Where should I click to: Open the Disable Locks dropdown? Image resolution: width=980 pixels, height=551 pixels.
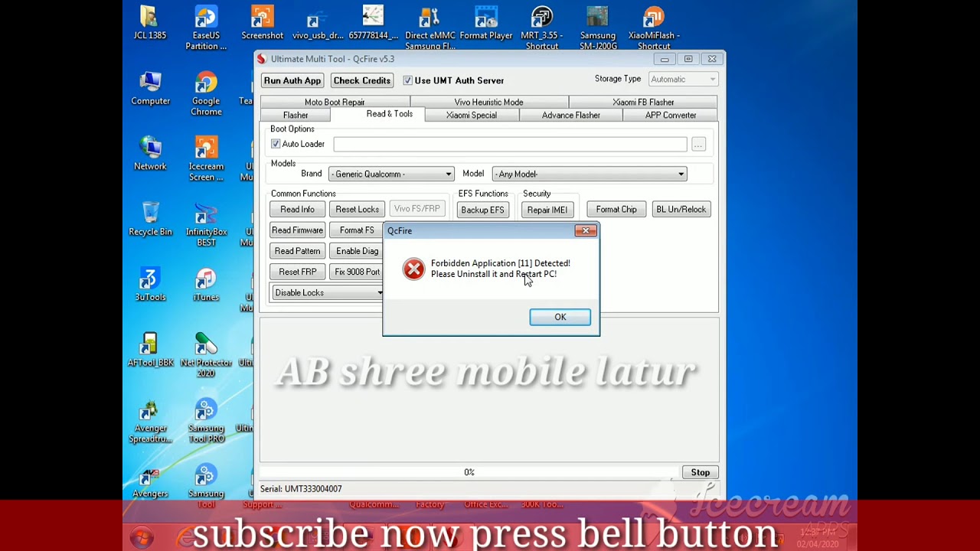click(327, 292)
